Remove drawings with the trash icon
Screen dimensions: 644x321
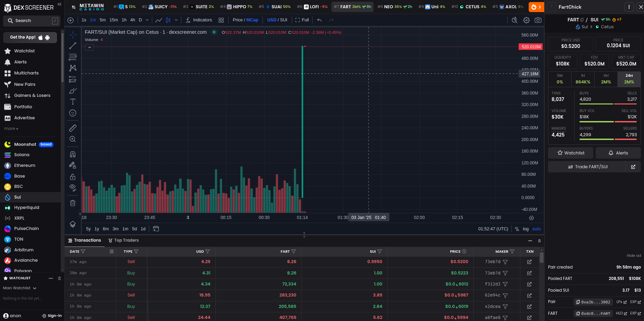(x=73, y=203)
